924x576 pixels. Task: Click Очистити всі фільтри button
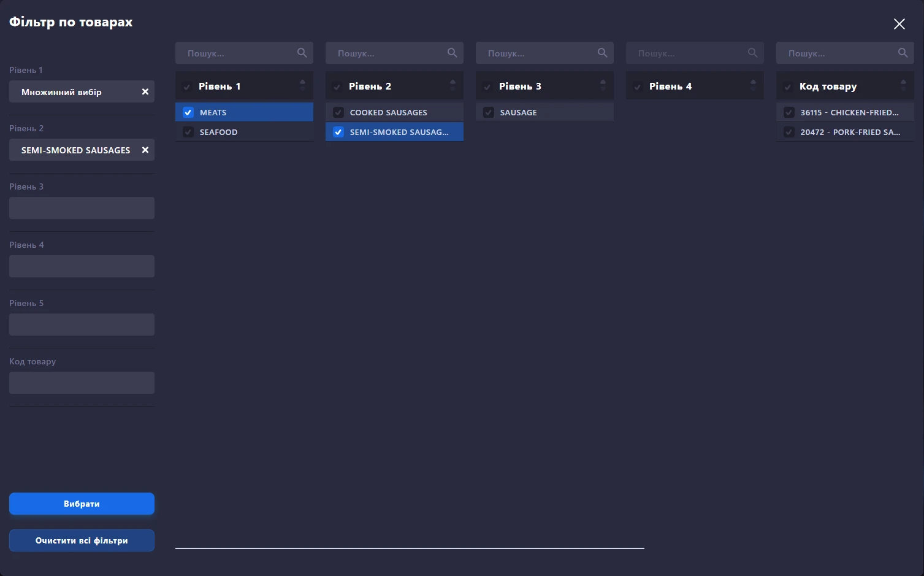click(82, 540)
